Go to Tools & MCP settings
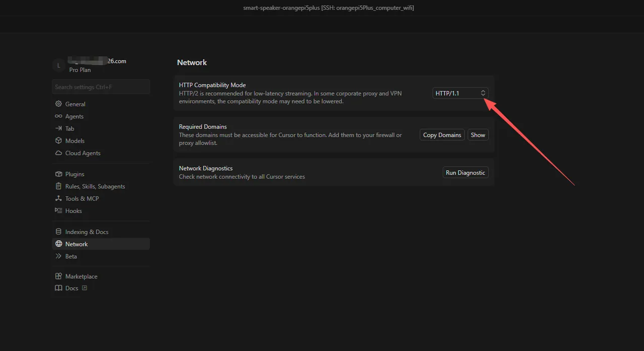This screenshot has height=351, width=644. coord(101,198)
